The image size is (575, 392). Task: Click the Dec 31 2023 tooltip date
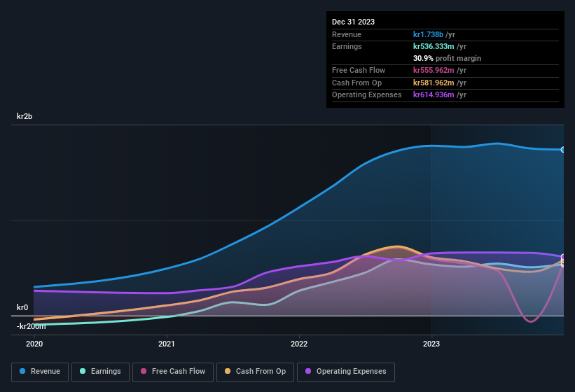point(353,22)
